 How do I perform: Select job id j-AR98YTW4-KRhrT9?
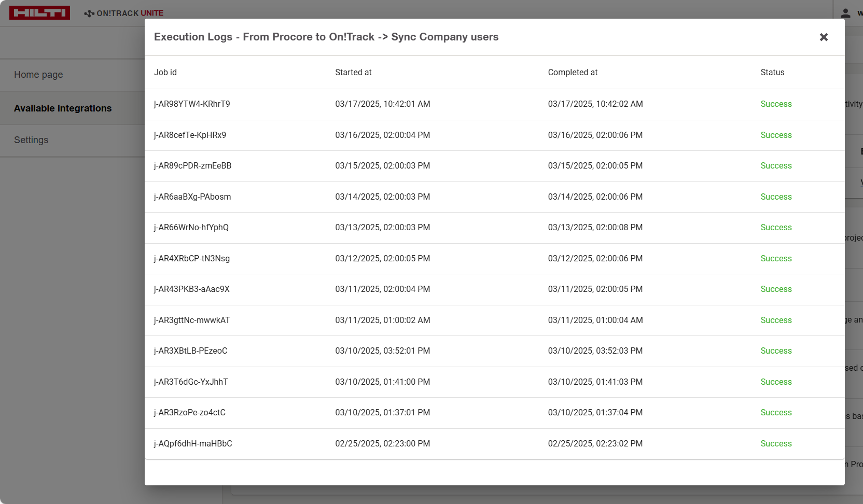(192, 104)
